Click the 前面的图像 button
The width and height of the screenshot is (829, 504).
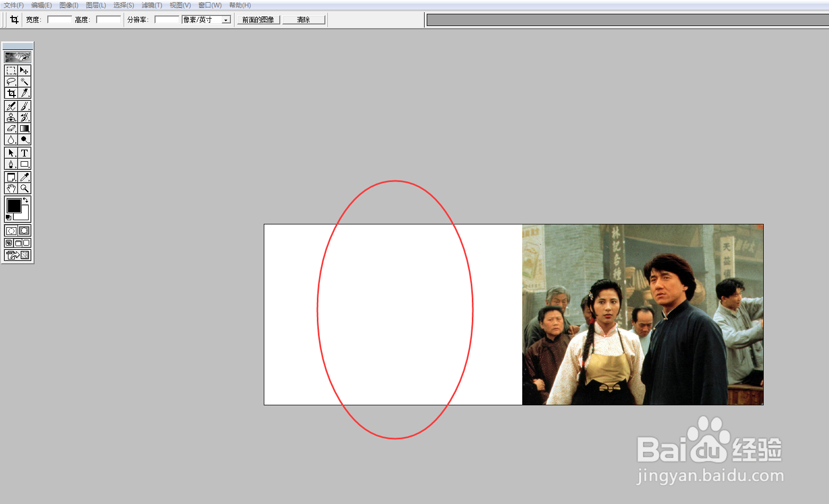(x=258, y=20)
